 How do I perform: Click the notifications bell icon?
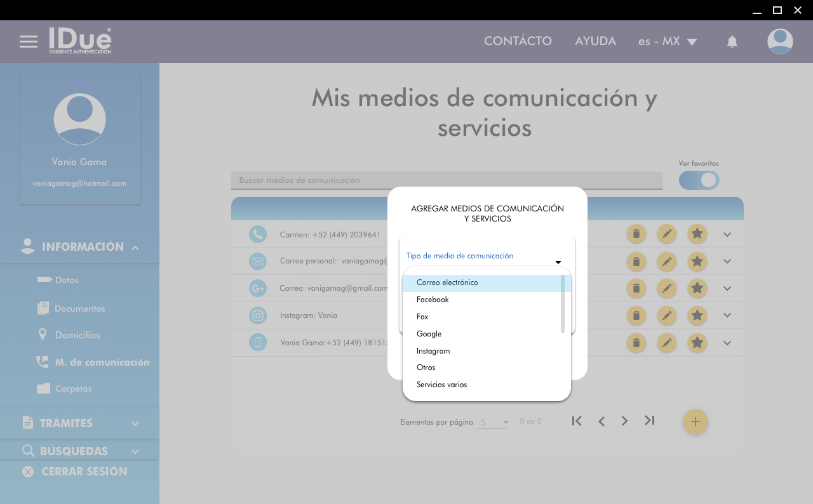732,42
